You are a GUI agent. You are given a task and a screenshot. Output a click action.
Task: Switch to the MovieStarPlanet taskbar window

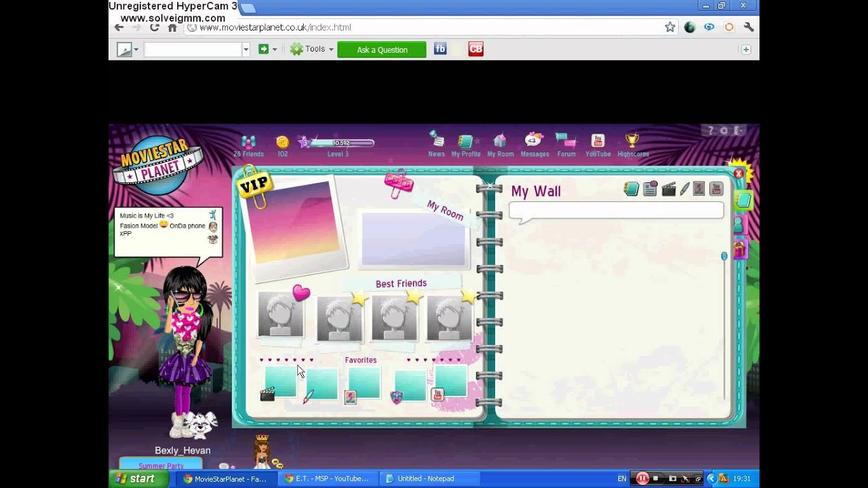226,479
